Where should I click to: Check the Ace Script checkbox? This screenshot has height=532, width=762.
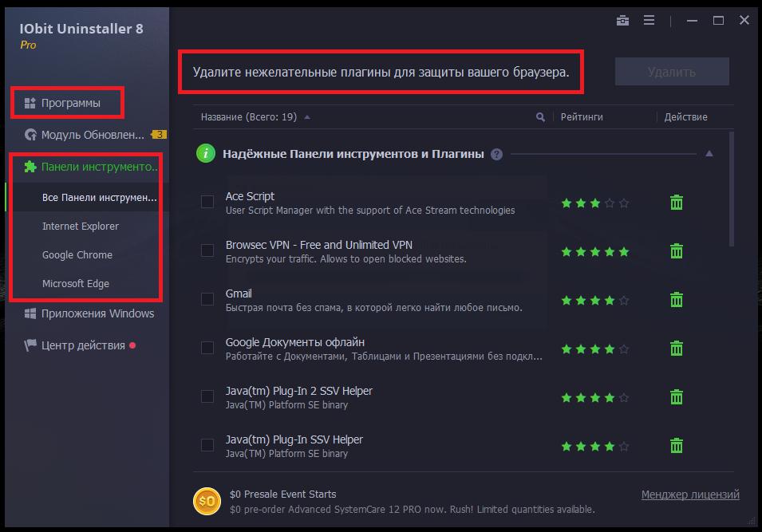(x=207, y=202)
